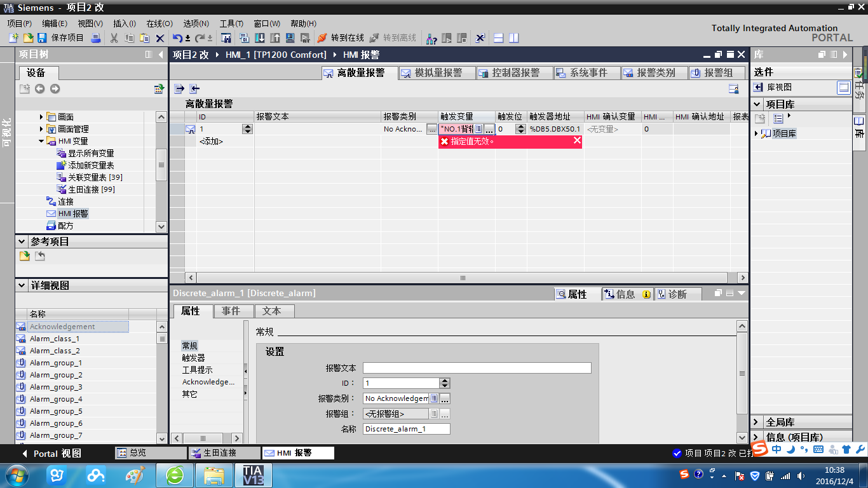The width and height of the screenshot is (868, 488).
Task: Open reference project icon in 参考项目
Action: 24,256
